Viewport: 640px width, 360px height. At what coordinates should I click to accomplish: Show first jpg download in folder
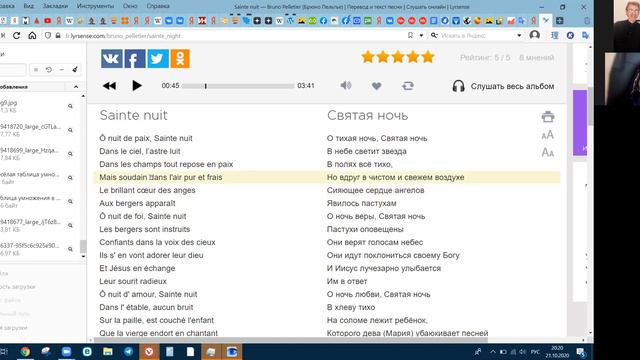click(x=70, y=106)
